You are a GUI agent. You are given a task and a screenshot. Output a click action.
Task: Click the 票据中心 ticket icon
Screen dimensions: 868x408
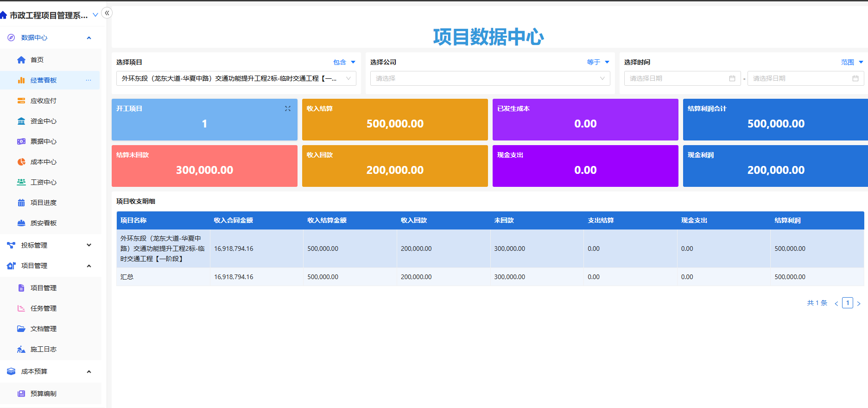pyautogui.click(x=21, y=141)
